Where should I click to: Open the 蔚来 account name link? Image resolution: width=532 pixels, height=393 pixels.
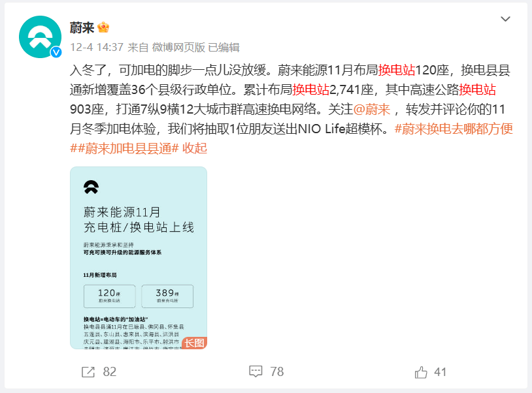(82, 27)
